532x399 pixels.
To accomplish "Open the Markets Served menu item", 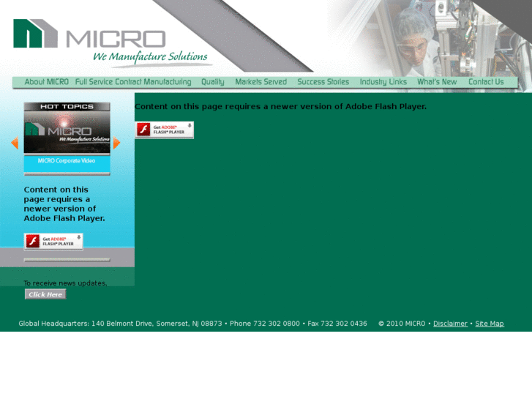I will [261, 82].
